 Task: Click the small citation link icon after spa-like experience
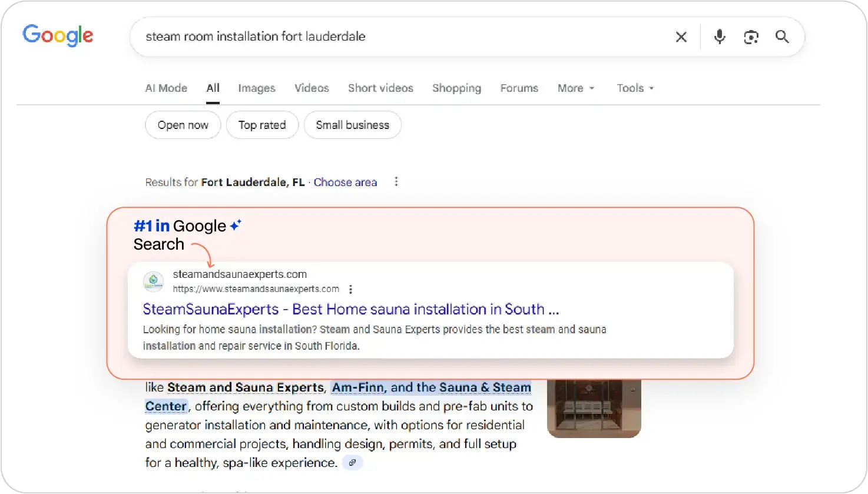pos(352,463)
